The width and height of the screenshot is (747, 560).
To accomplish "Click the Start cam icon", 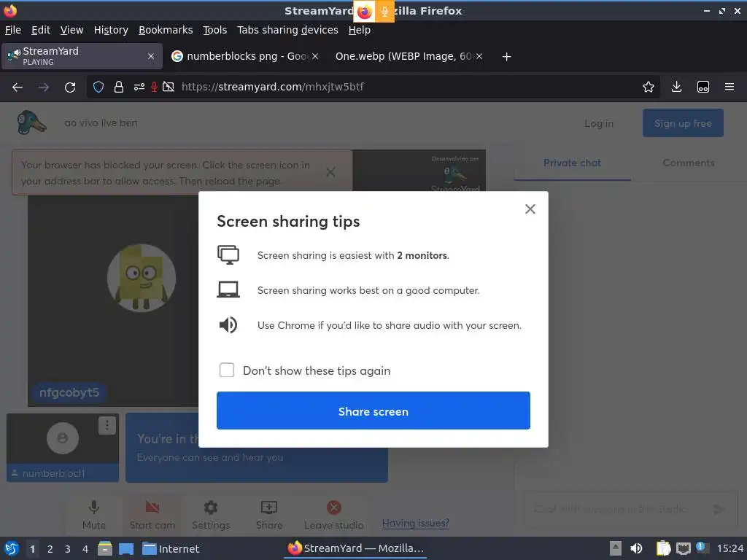I will 152,507.
